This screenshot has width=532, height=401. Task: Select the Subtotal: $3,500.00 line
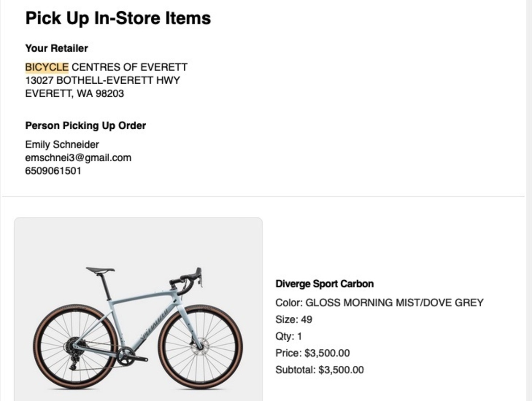[319, 370]
